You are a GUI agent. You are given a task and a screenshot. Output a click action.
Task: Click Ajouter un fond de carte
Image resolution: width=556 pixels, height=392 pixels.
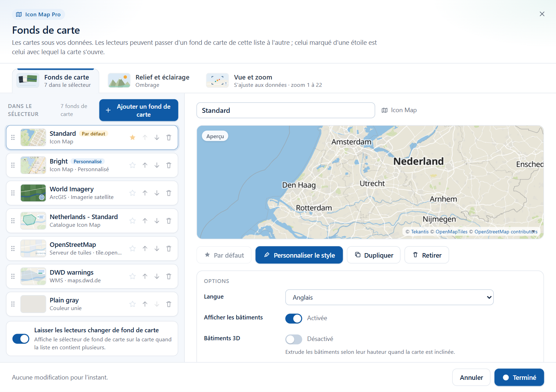[x=139, y=110]
